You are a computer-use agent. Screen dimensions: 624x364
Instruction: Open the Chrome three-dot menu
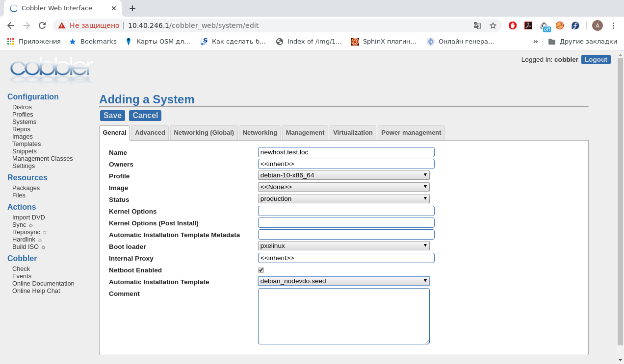[x=613, y=25]
